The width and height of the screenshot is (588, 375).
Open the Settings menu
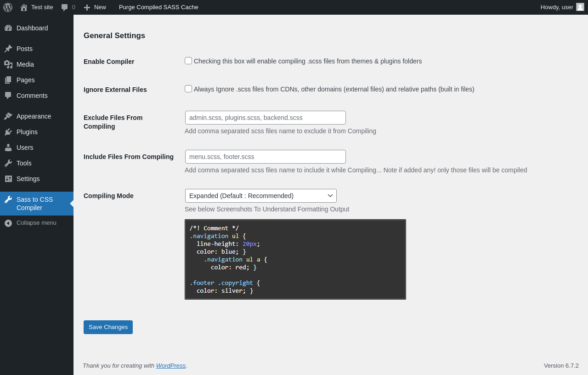tap(37, 179)
